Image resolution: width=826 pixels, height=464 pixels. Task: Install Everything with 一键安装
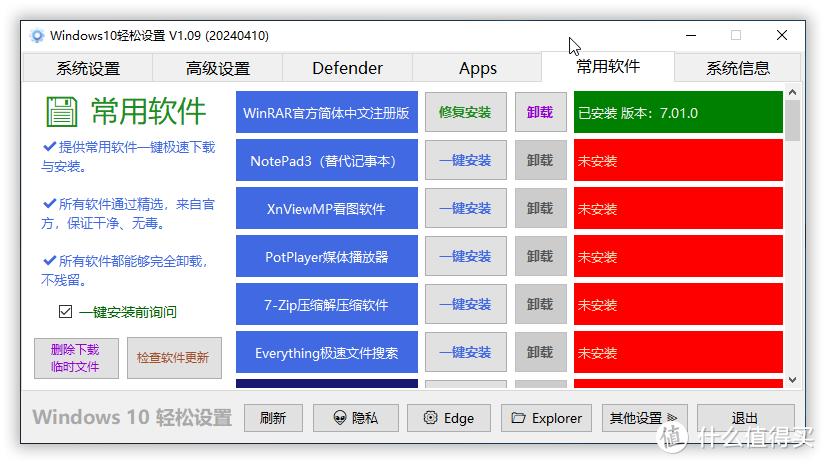click(x=466, y=352)
